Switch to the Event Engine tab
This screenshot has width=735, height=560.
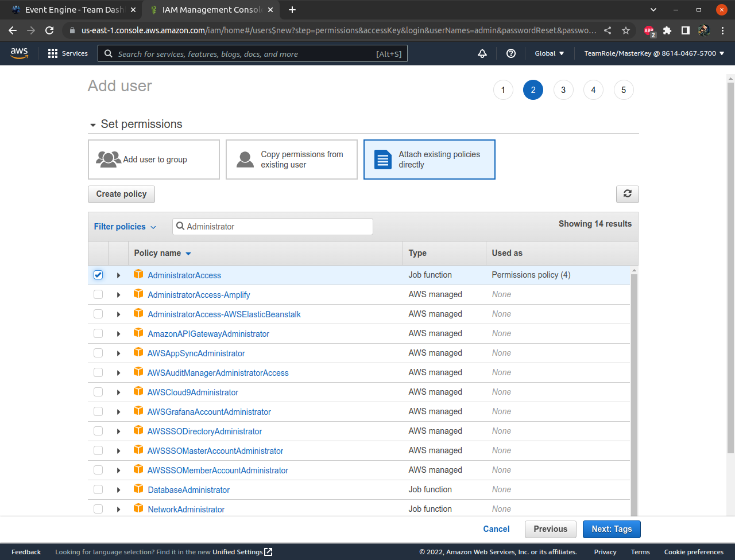click(73, 10)
